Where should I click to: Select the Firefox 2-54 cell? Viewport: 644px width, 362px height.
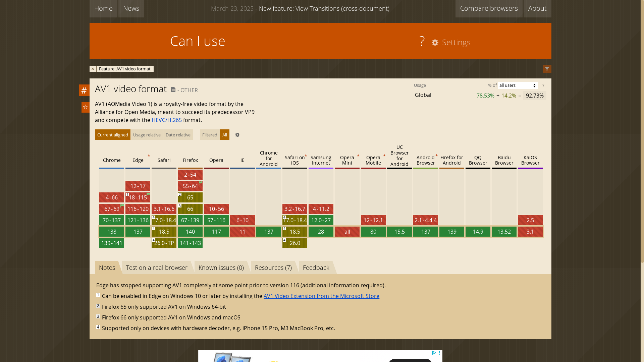[190, 175]
